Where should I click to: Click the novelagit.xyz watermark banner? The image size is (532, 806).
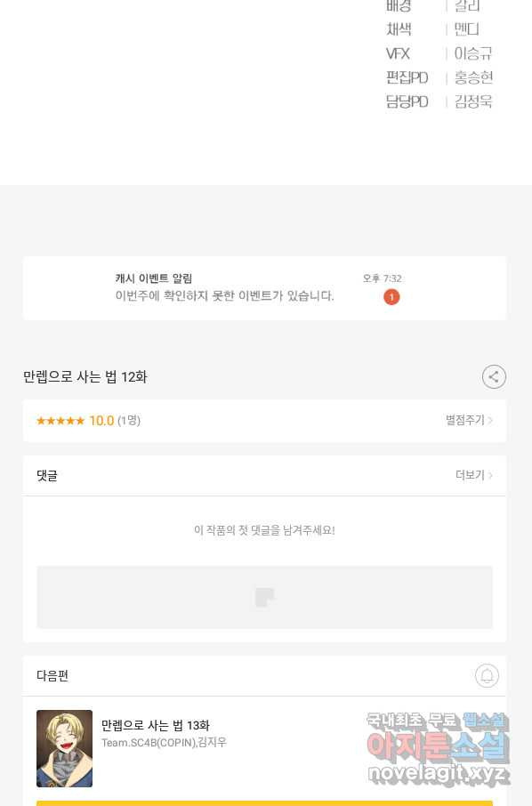pyautogui.click(x=438, y=748)
